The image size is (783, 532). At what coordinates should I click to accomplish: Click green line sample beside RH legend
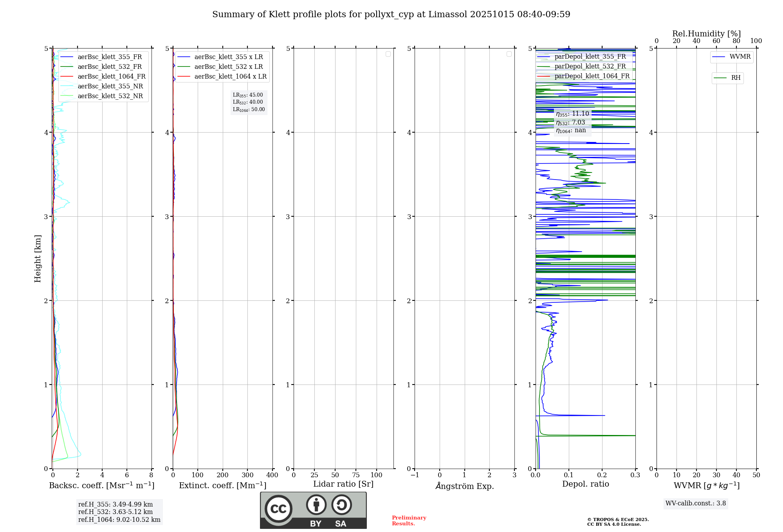click(720, 78)
